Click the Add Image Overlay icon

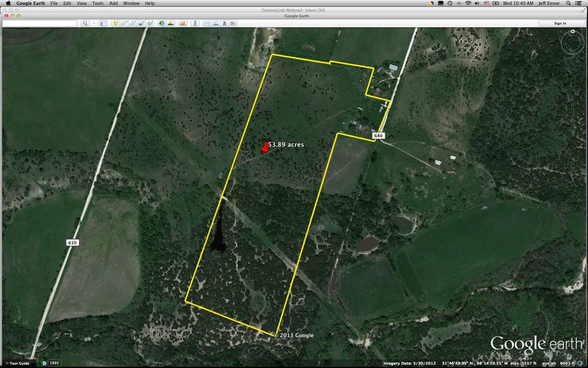(141, 23)
